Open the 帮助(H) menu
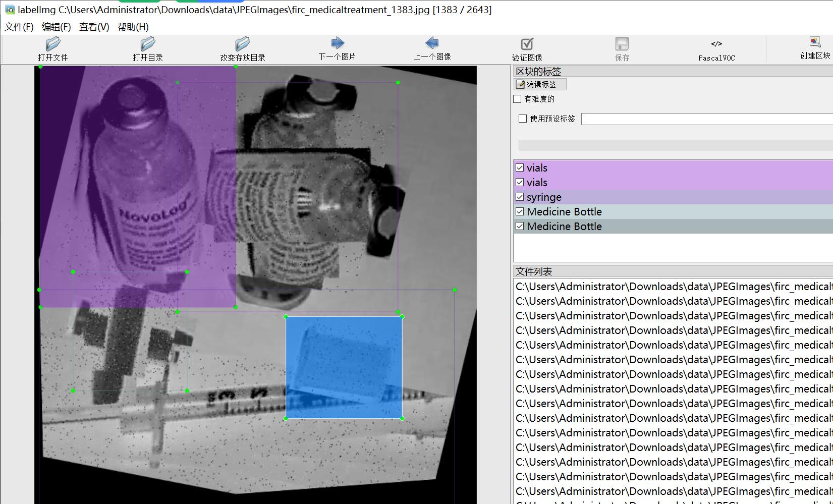This screenshot has height=504, width=833. tap(133, 27)
